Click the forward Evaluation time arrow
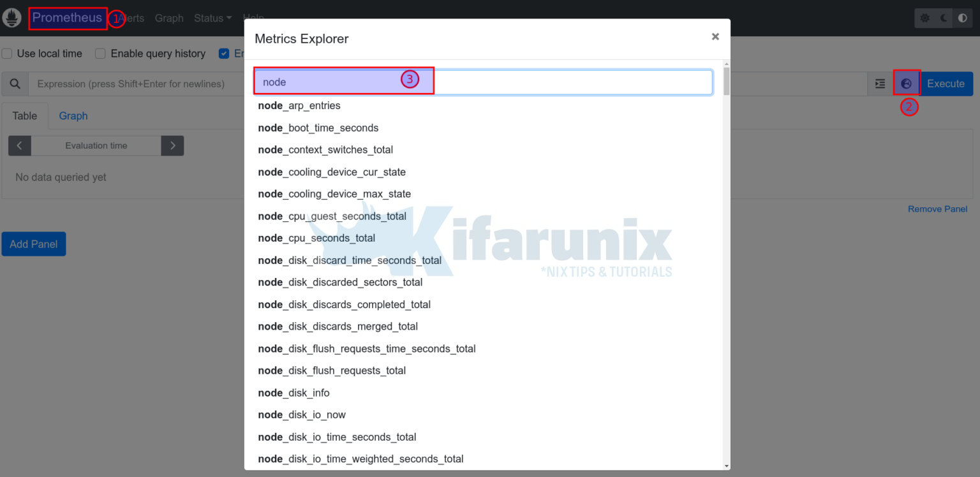Image resolution: width=980 pixels, height=477 pixels. point(172,145)
